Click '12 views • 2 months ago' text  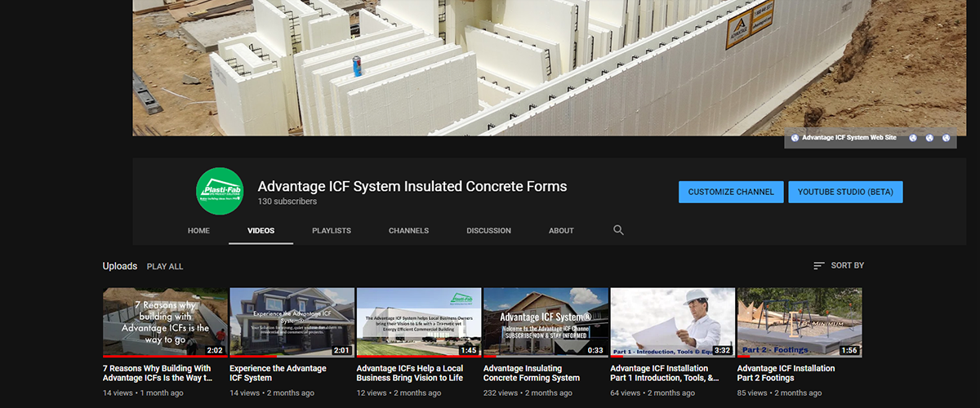pos(399,393)
